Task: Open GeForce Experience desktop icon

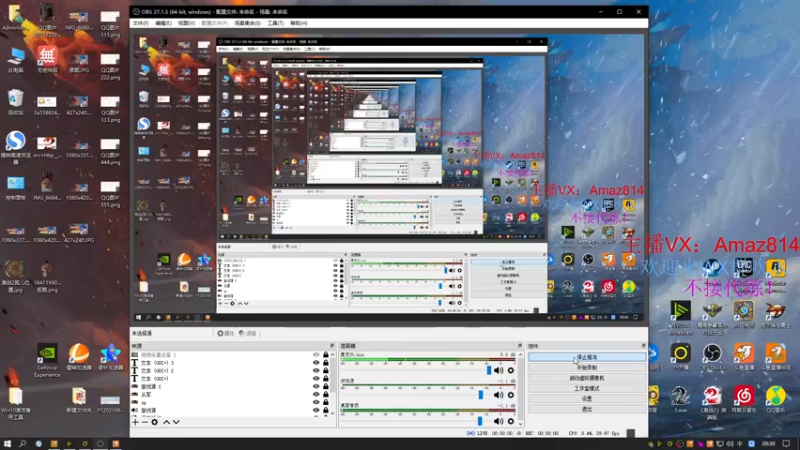Action: coord(47,360)
